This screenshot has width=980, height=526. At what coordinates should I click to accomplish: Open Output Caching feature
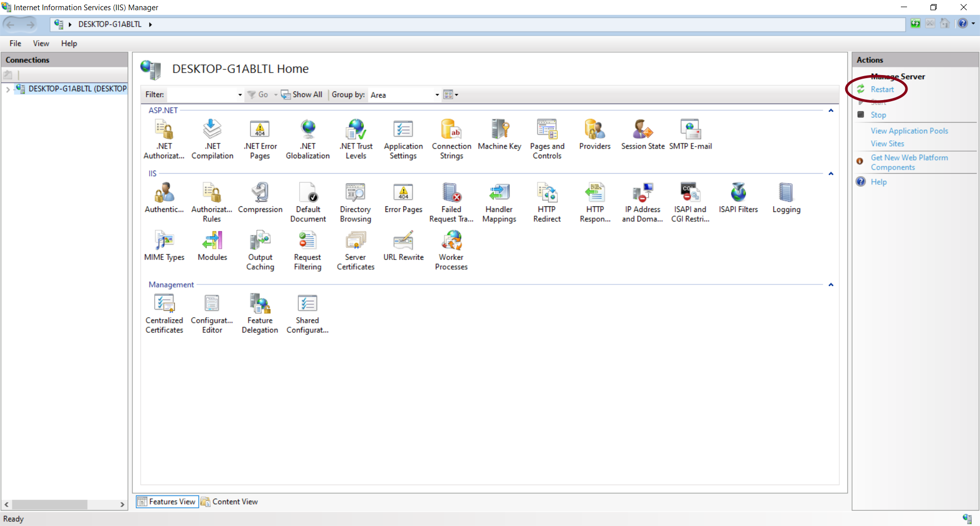click(x=260, y=251)
